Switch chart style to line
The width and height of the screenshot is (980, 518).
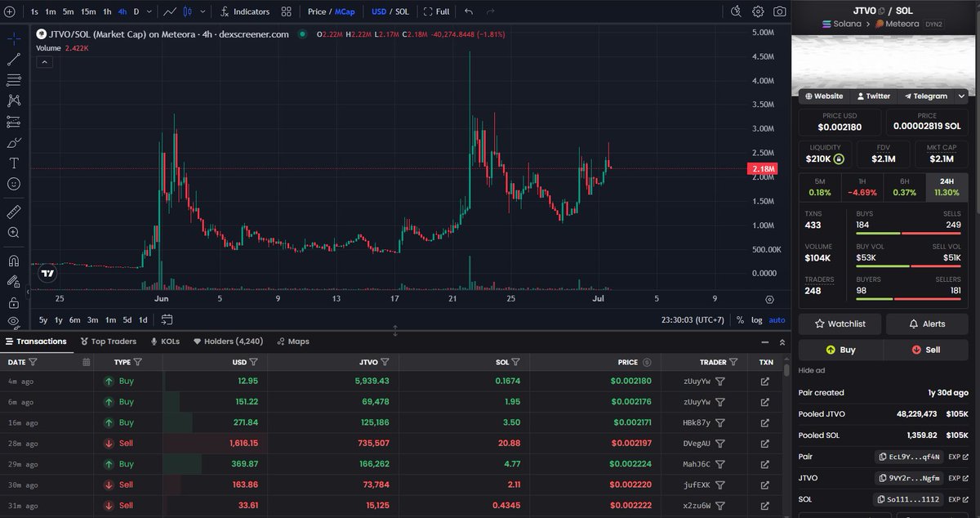coord(170,11)
